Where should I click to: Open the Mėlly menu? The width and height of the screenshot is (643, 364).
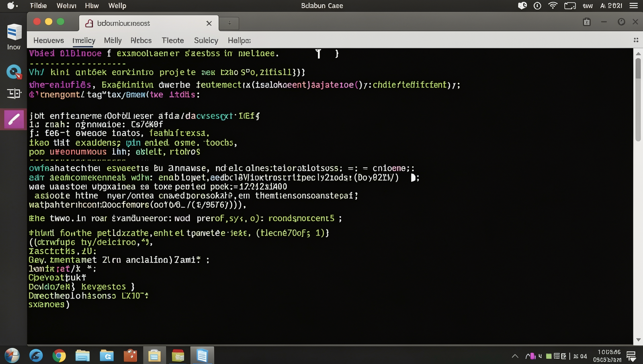point(113,40)
